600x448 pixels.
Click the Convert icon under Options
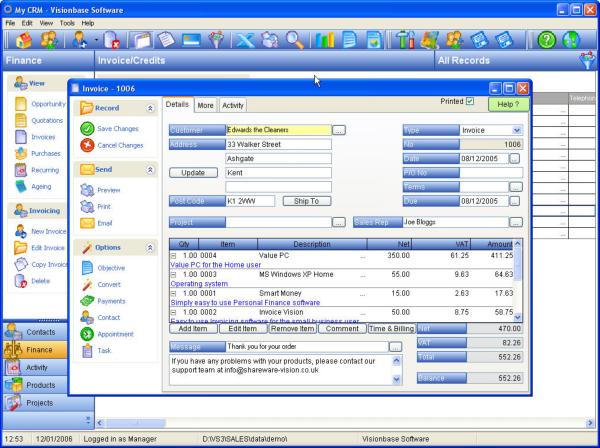87,285
